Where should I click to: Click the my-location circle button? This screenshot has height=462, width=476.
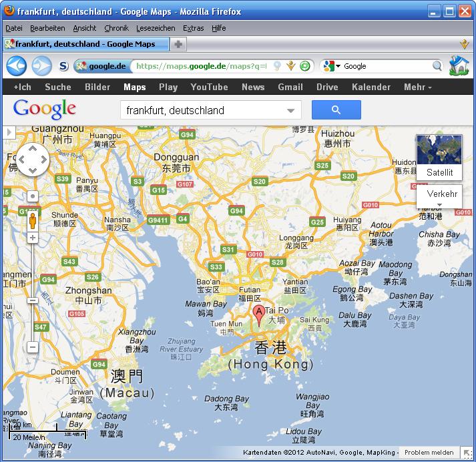33,196
